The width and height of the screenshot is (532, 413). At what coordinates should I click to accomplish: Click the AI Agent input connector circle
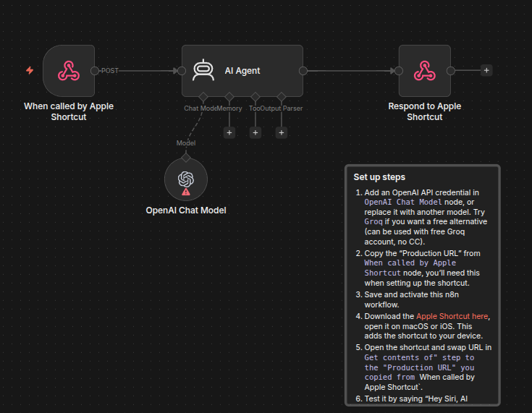pos(182,71)
